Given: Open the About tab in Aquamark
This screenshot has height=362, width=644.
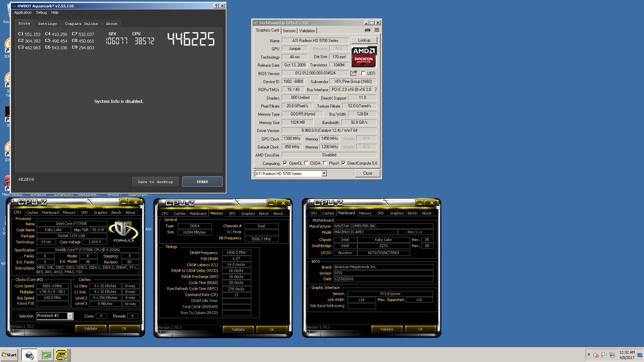Looking at the screenshot, I should point(112,24).
